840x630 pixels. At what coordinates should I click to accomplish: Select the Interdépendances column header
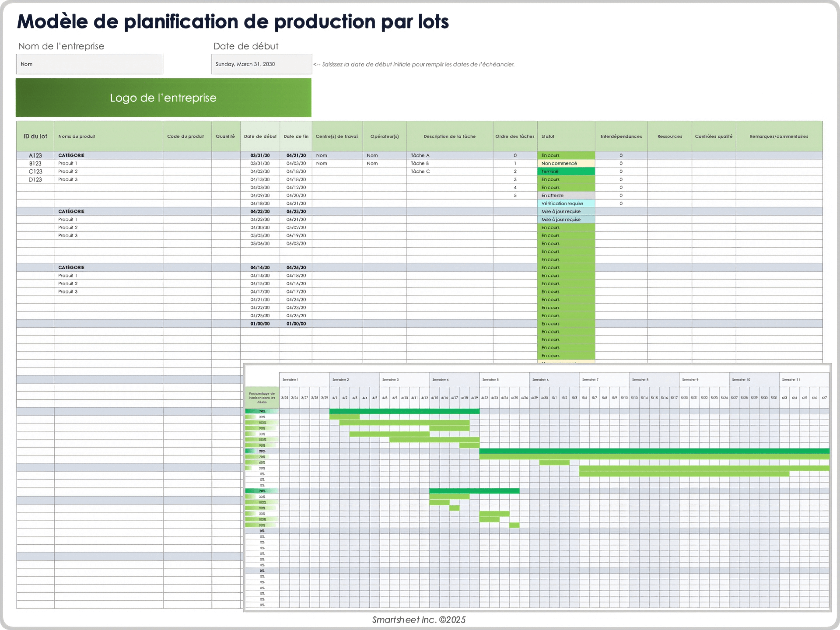[x=621, y=136]
